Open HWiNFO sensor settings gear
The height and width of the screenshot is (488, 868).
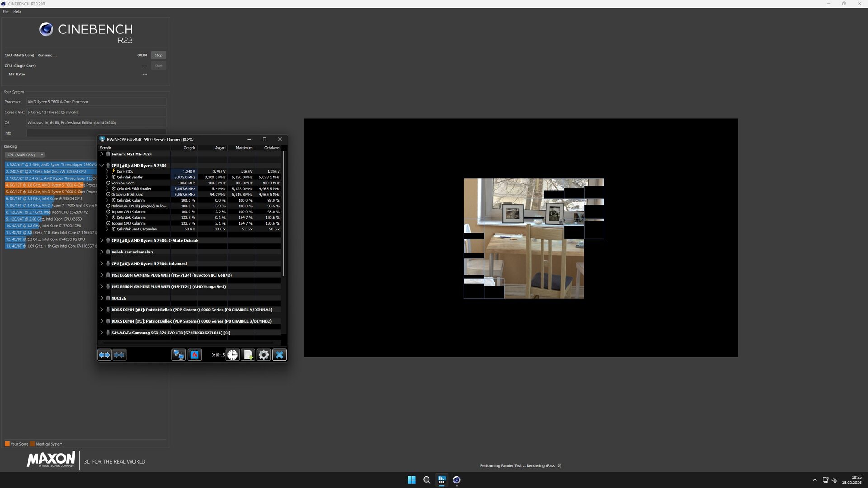[264, 355]
